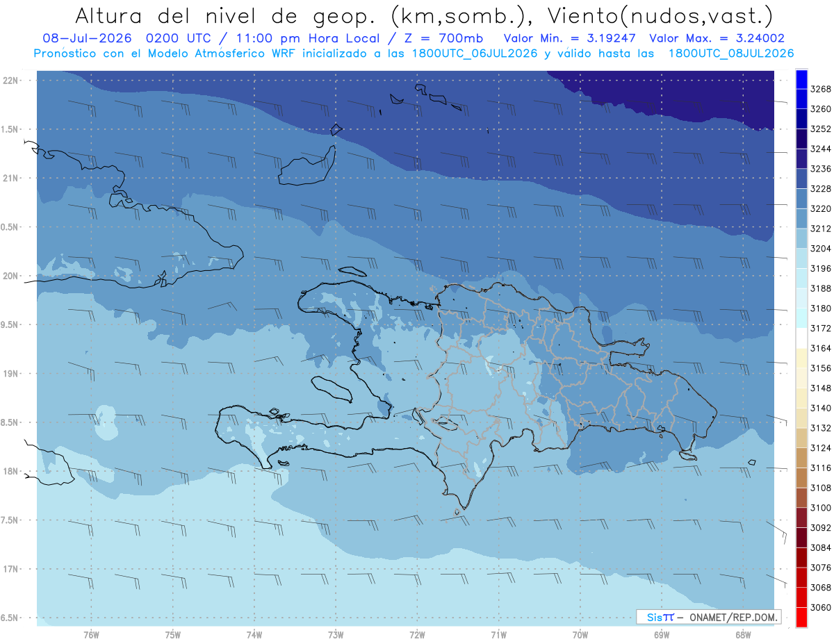Click the 69W longitude axis label
The image size is (834, 644).
click(x=662, y=634)
